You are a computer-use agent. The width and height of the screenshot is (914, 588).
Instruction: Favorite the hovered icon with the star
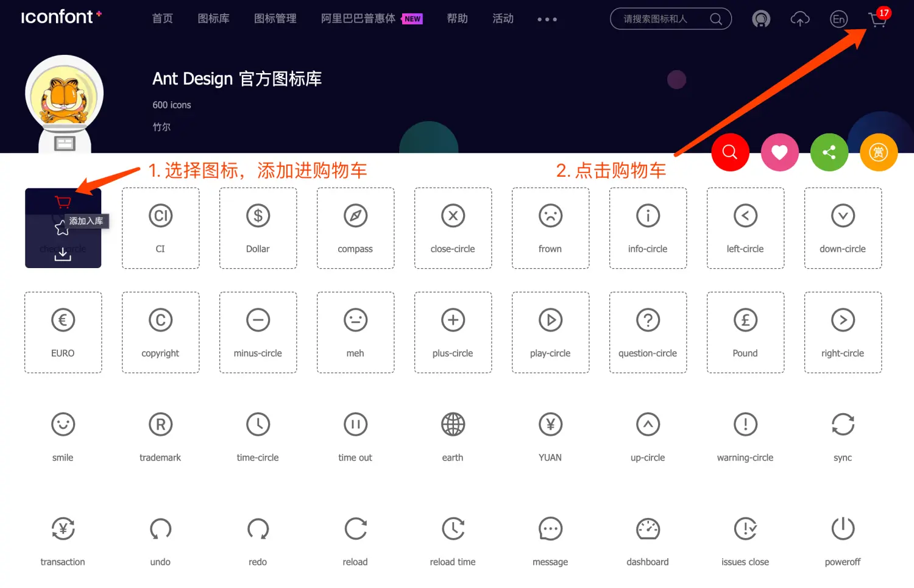point(62,228)
